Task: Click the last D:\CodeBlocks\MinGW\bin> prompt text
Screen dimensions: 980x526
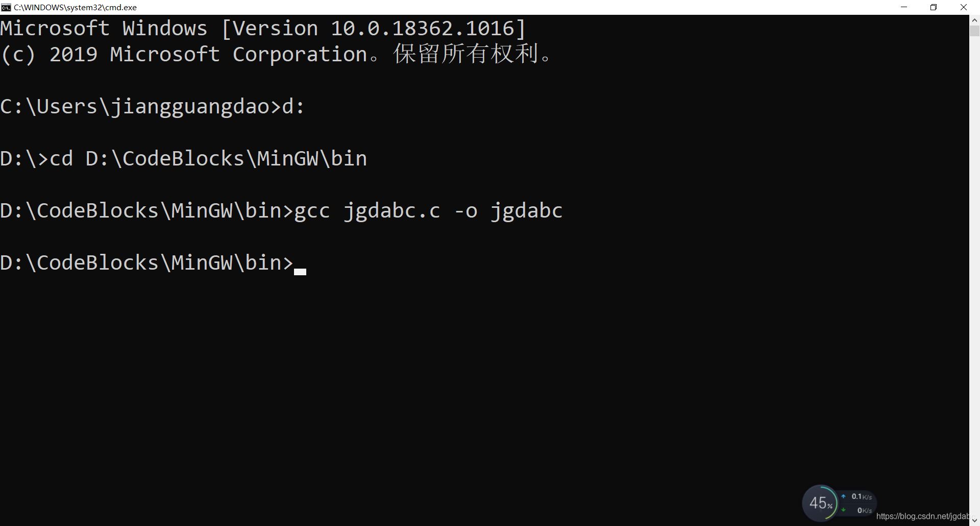Action: pos(146,263)
